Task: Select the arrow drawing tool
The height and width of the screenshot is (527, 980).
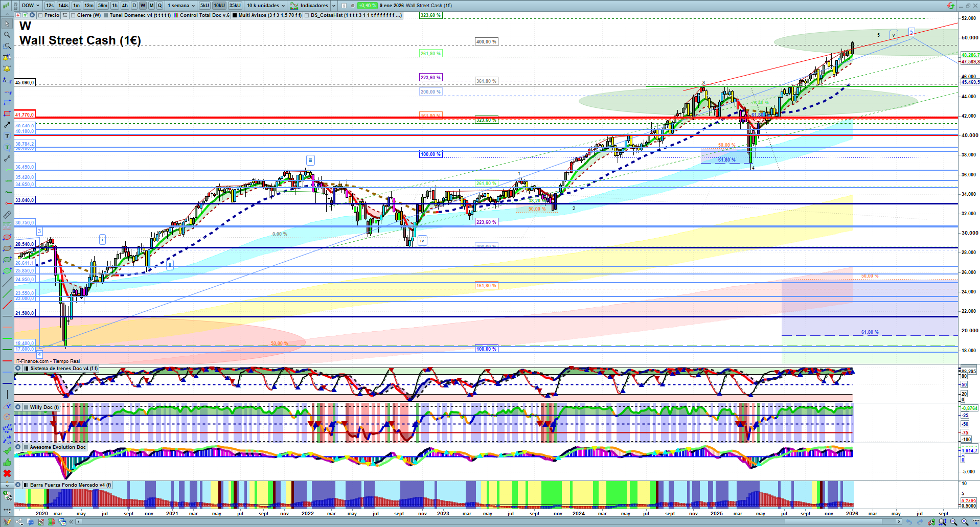Action: coord(7,125)
